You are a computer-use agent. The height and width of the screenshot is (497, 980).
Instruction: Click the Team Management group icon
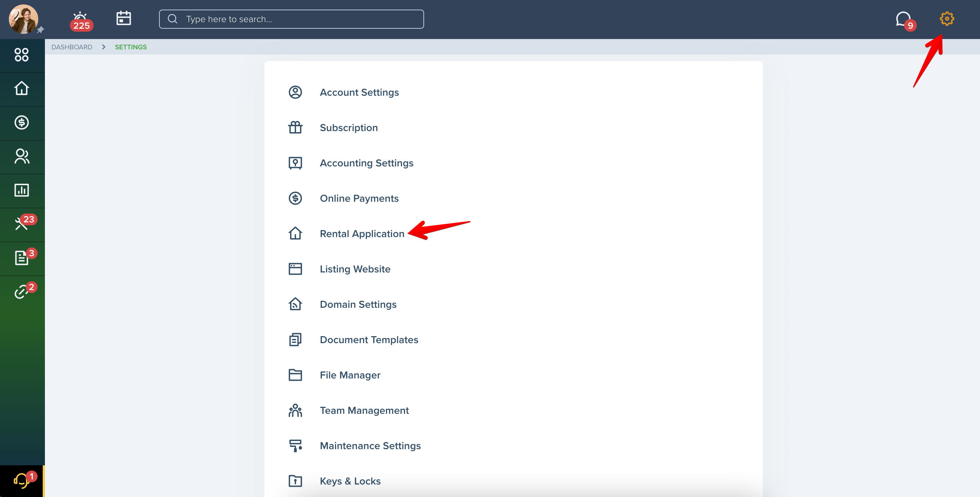295,410
